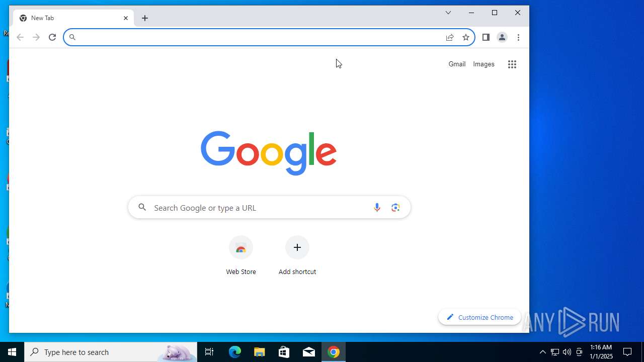Click Customize Chrome button
Viewport: 644px width, 362px height.
(x=479, y=317)
